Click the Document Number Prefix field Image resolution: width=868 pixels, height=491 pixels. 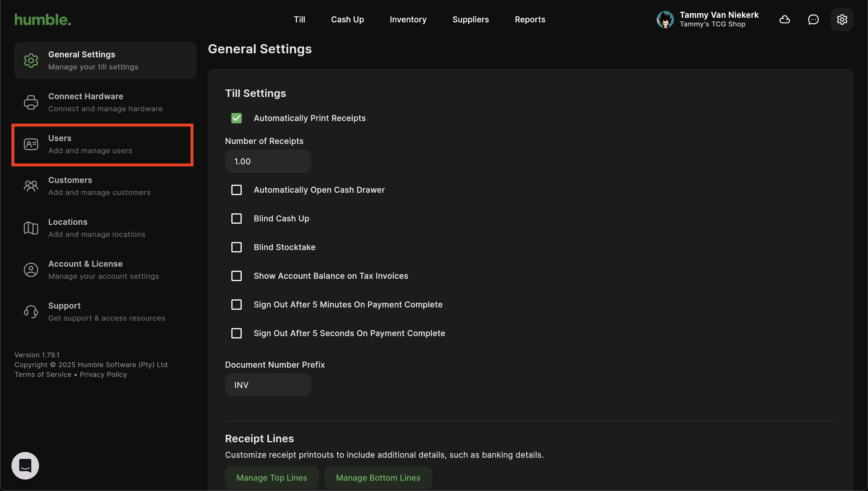tap(268, 385)
